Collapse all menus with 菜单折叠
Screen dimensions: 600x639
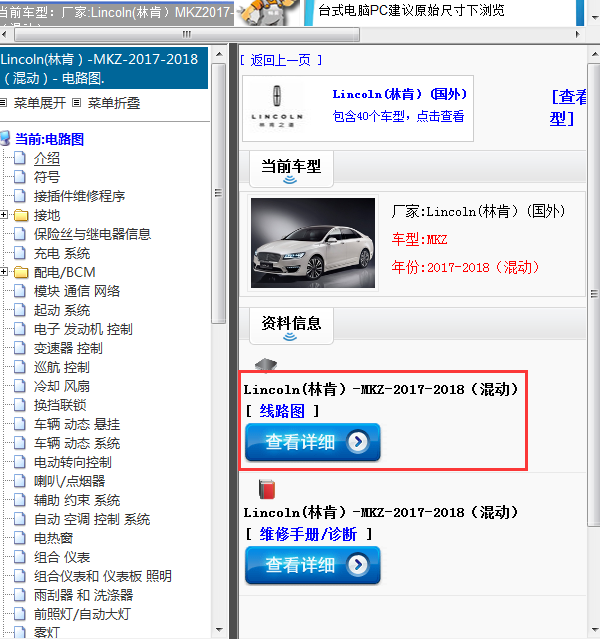114,103
